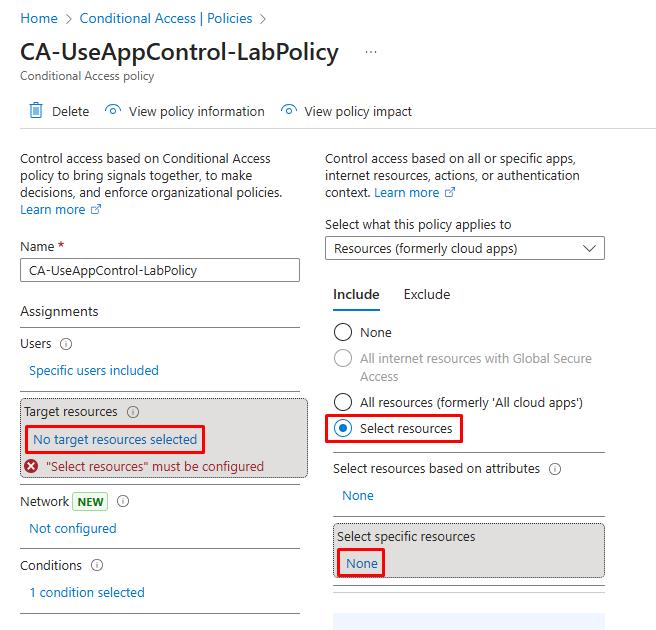The height and width of the screenshot is (630, 656).
Task: Click the Conditions info icon
Action: (x=97, y=566)
